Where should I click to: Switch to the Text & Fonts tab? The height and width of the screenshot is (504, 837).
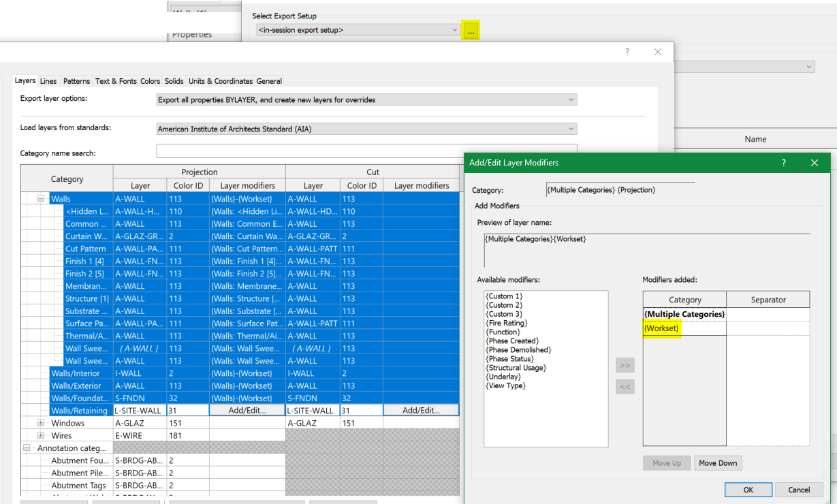pos(116,81)
